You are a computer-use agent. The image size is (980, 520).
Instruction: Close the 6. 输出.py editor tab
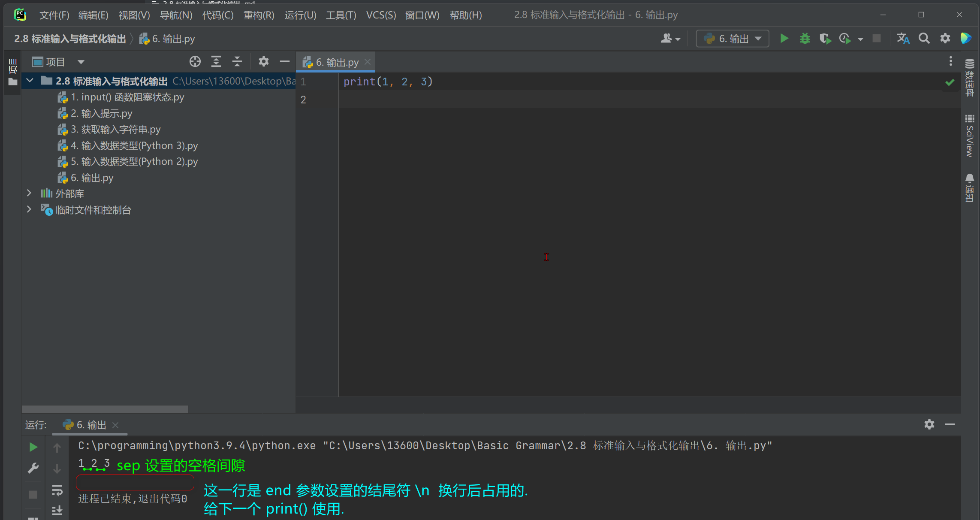368,62
